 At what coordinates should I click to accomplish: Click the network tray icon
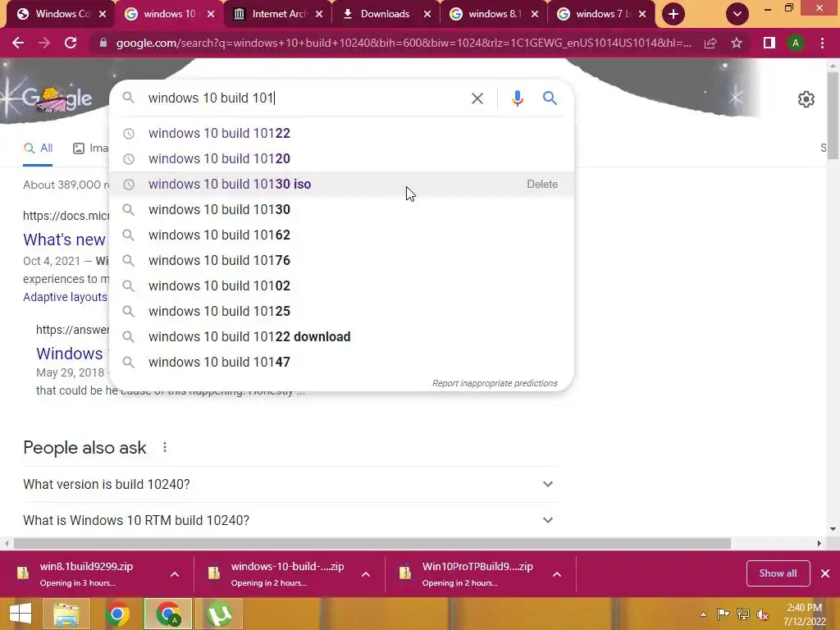[x=743, y=614]
